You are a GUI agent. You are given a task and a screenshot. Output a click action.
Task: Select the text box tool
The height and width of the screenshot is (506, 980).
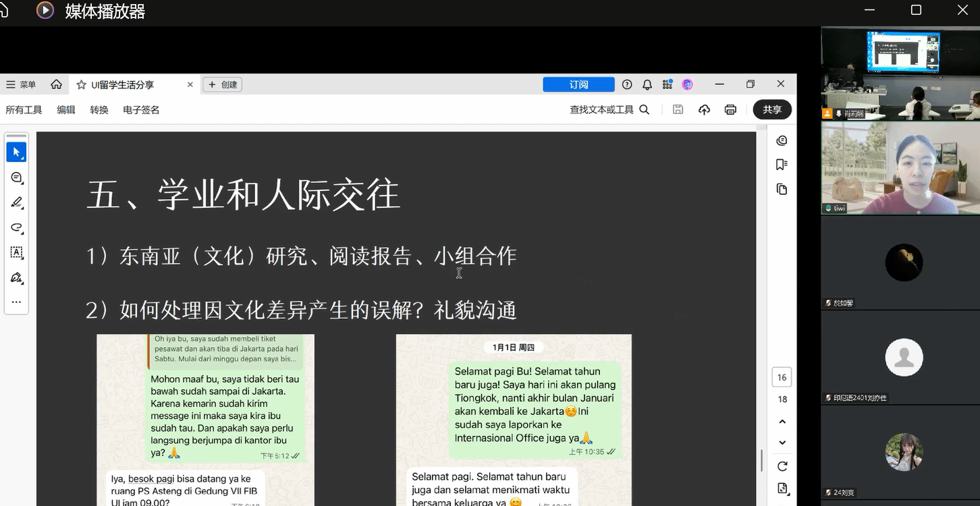click(16, 252)
